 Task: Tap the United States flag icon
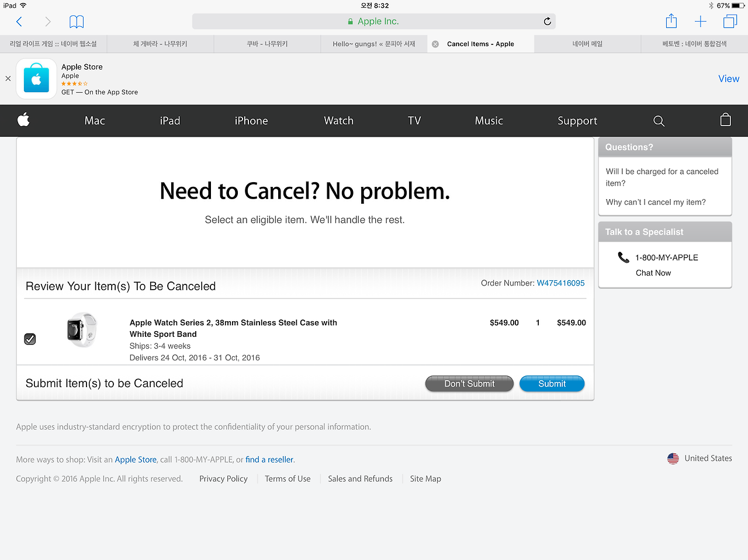click(673, 458)
